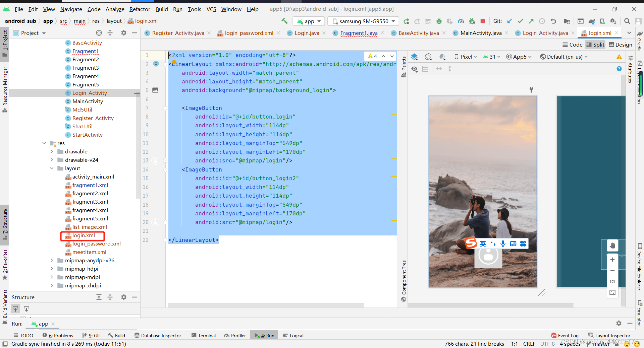Open Default (en-us) locale dropdown
The image size is (644, 348).
(564, 57)
